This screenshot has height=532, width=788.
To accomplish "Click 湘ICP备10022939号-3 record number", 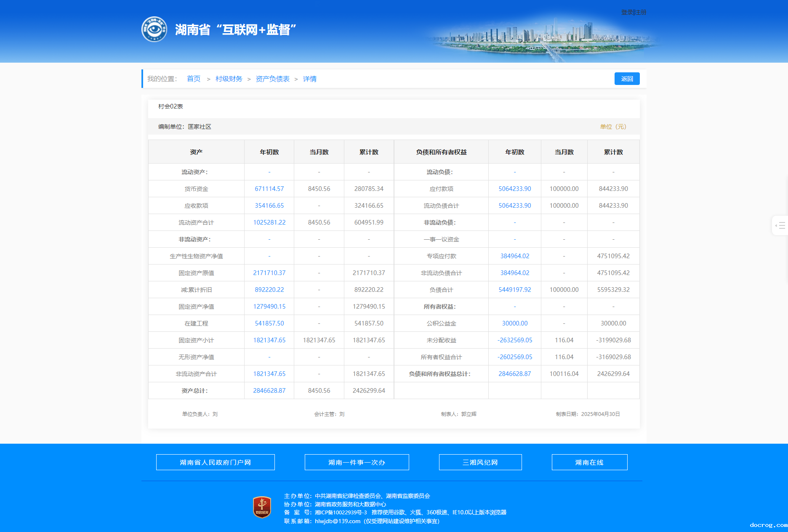I will tap(341, 513).
